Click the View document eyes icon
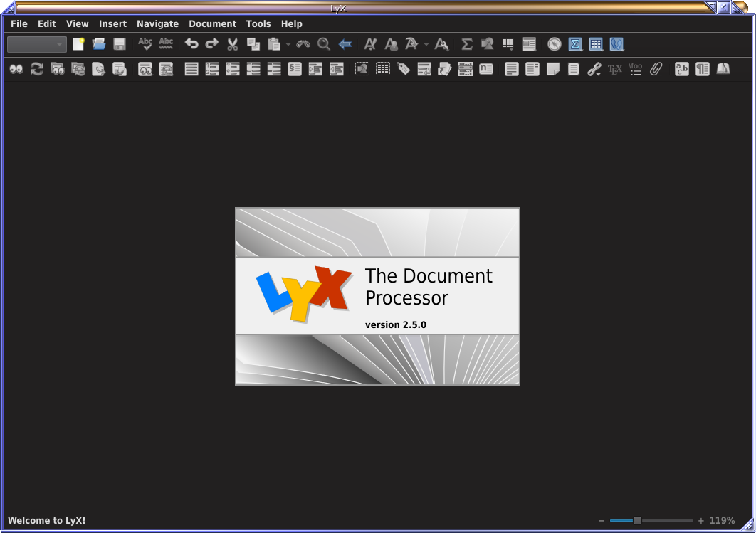The width and height of the screenshot is (756, 533). [x=16, y=69]
